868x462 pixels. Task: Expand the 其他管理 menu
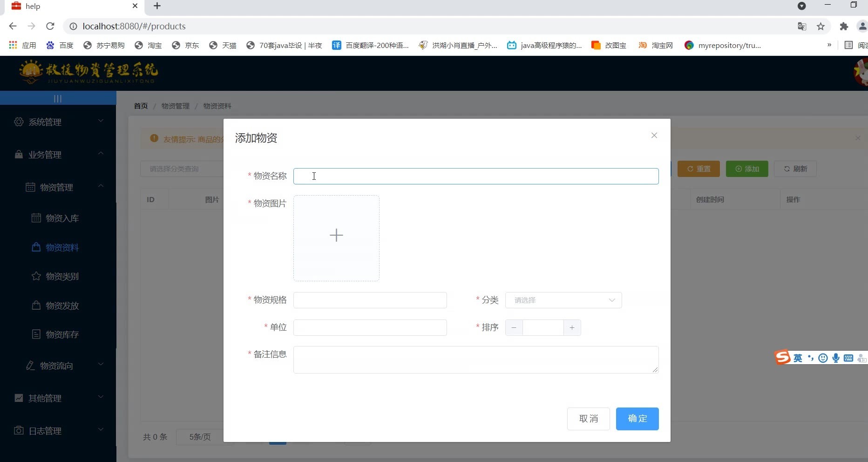coord(58,398)
